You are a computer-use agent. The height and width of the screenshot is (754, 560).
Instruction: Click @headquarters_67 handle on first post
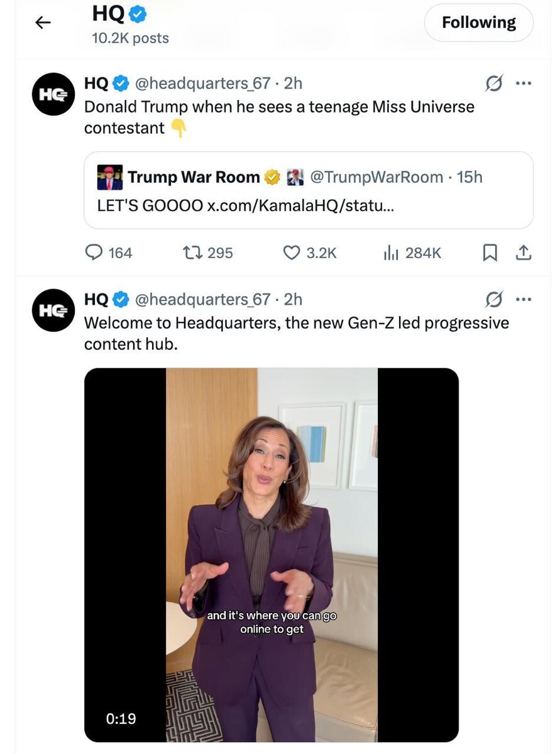tap(203, 84)
